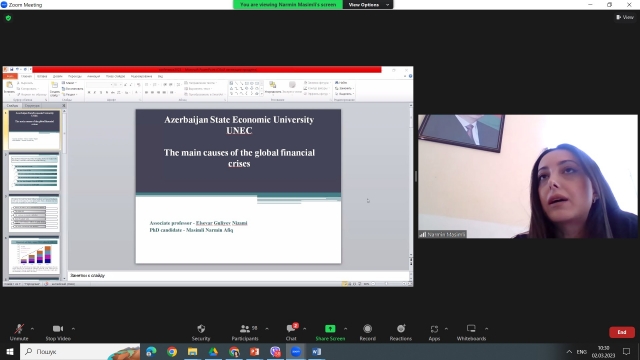Open Word from the taskbar

pos(317,351)
